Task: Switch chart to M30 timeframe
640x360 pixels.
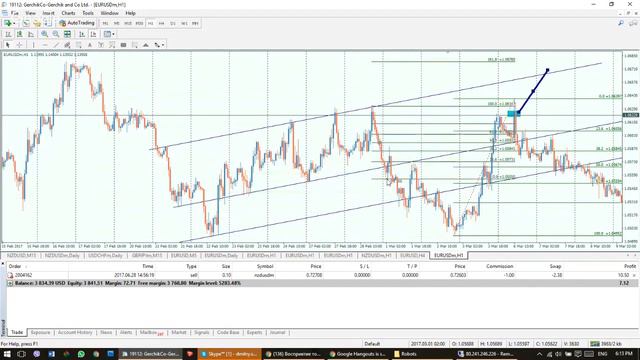Action: click(139, 24)
